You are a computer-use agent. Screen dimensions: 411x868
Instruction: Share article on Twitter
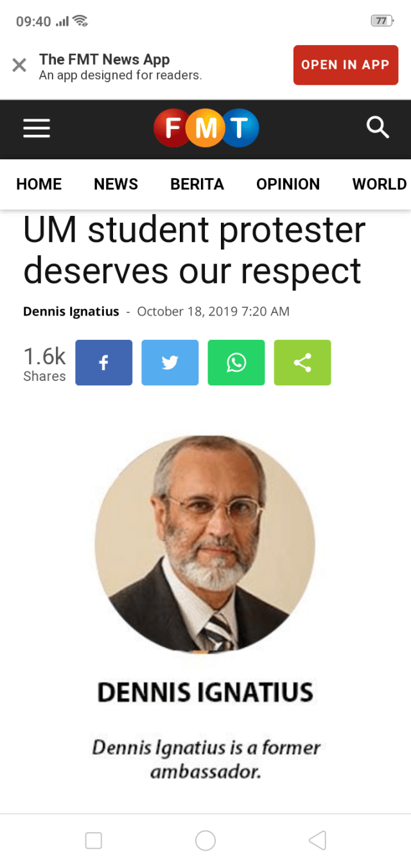click(x=170, y=363)
